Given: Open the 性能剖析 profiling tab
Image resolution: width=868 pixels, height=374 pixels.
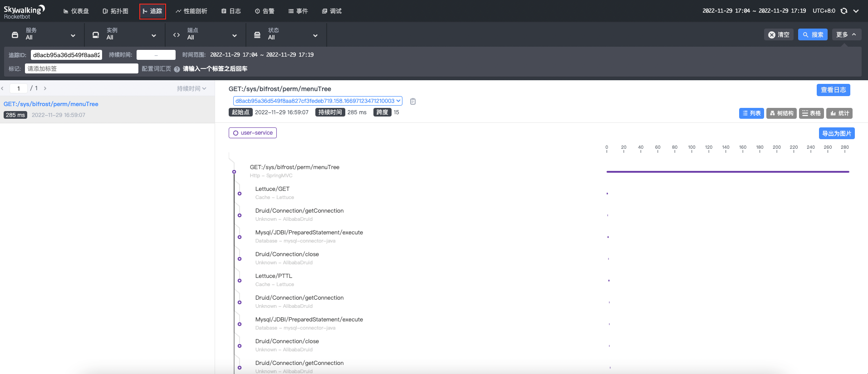Looking at the screenshot, I should [191, 11].
